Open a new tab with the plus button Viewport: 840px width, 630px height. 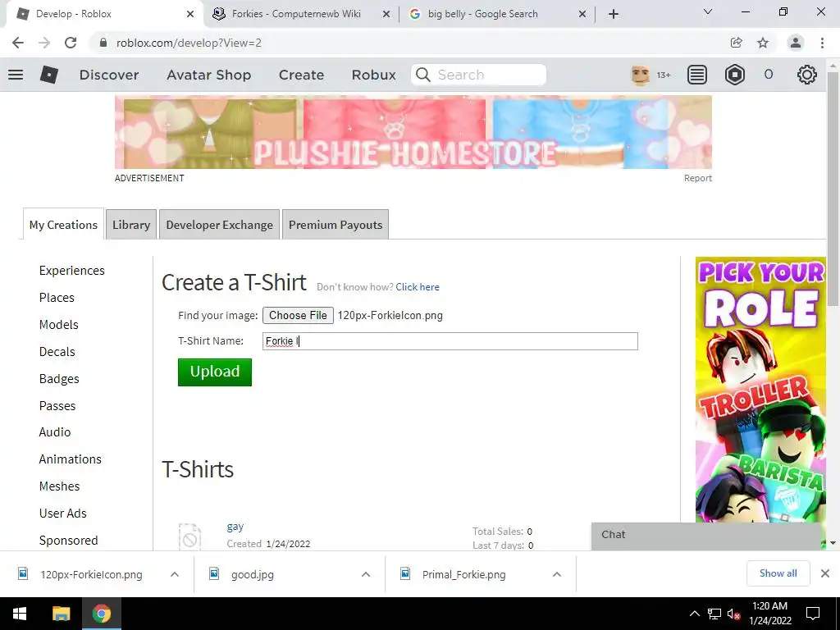(x=614, y=14)
